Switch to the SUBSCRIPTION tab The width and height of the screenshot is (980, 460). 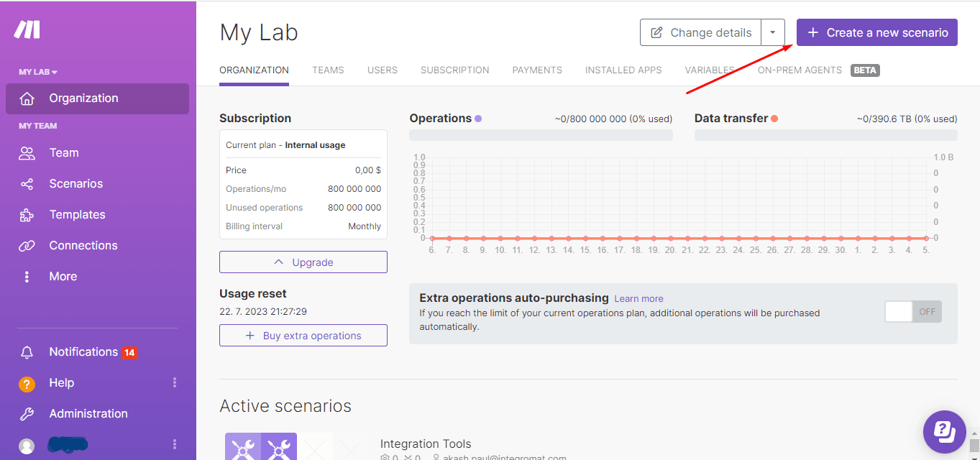pyautogui.click(x=454, y=70)
